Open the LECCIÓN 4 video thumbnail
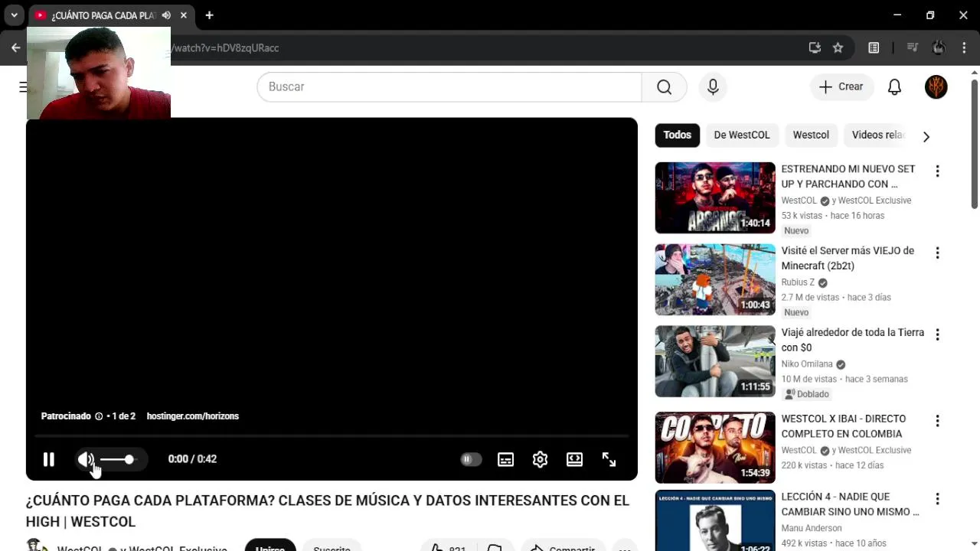 coord(715,520)
